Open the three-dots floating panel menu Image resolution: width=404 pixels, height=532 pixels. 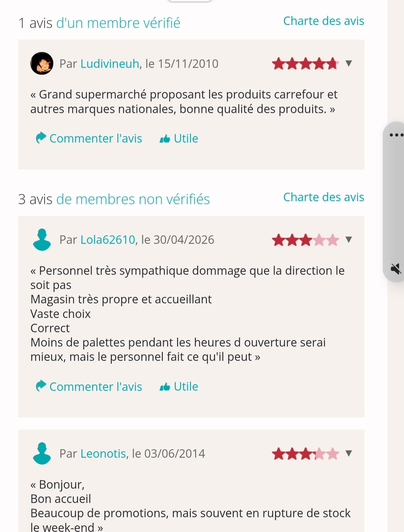396,135
